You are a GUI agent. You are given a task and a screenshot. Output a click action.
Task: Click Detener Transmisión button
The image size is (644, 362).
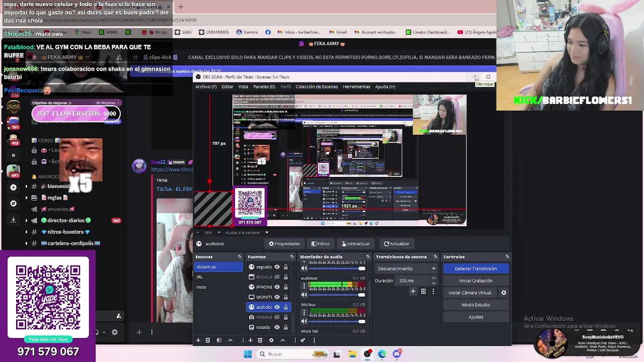tap(476, 268)
